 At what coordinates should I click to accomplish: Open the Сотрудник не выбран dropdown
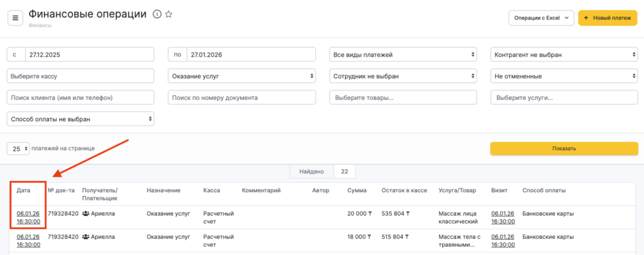tap(403, 76)
